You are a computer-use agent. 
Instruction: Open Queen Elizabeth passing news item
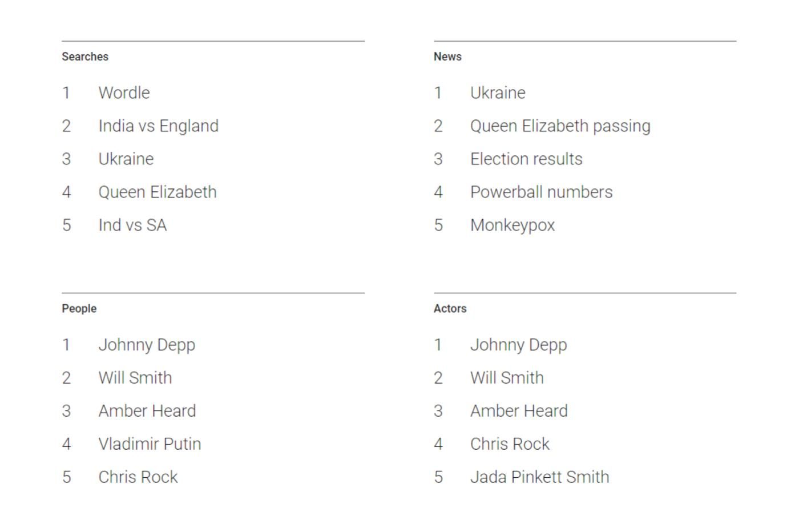(560, 126)
